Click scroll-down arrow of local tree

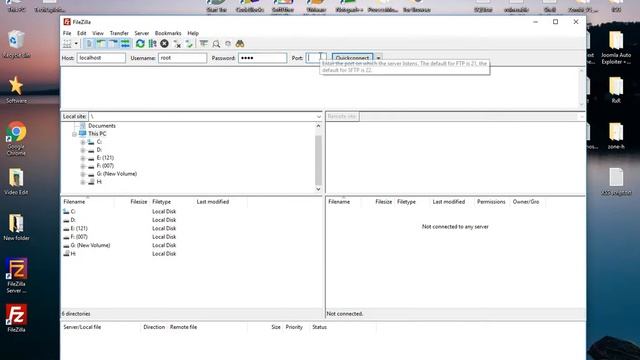[x=318, y=189]
